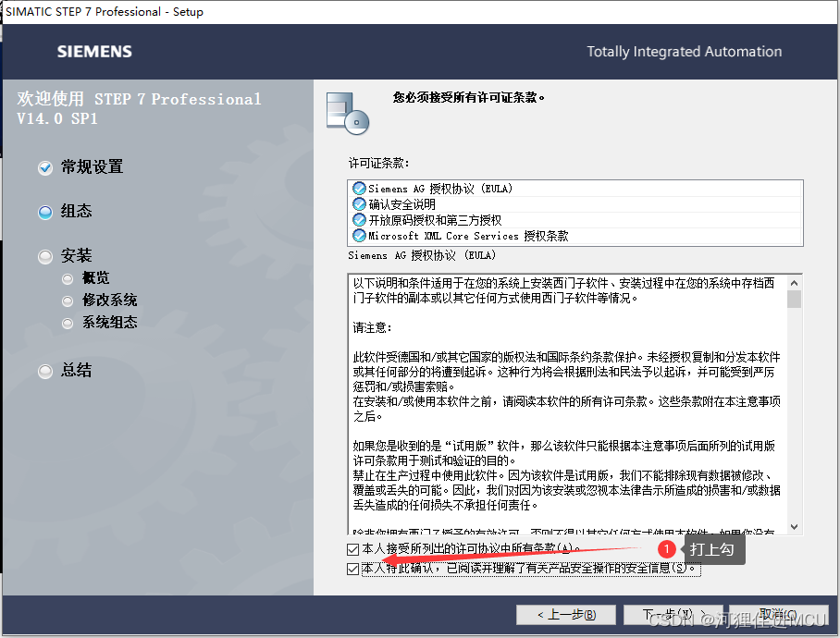
Task: Click the 取消(C) cancel button
Action: [779, 615]
